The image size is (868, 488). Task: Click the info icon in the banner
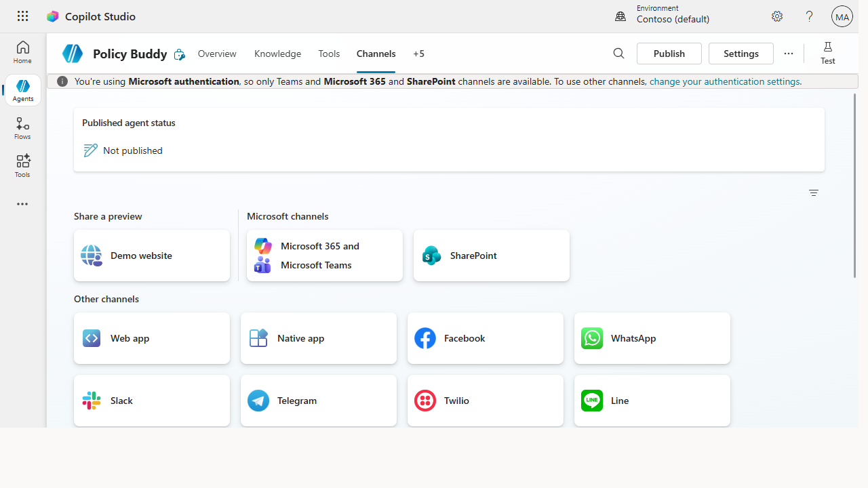(62, 81)
